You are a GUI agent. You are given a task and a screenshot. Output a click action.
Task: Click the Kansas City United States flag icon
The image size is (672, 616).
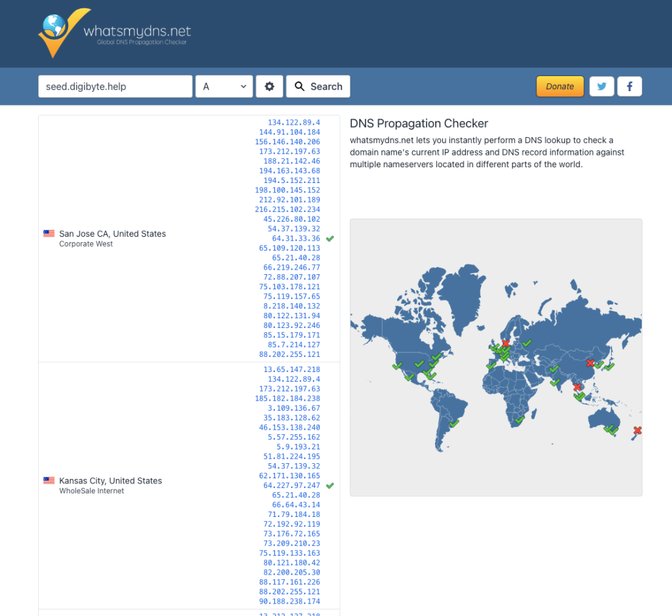pyautogui.click(x=49, y=481)
